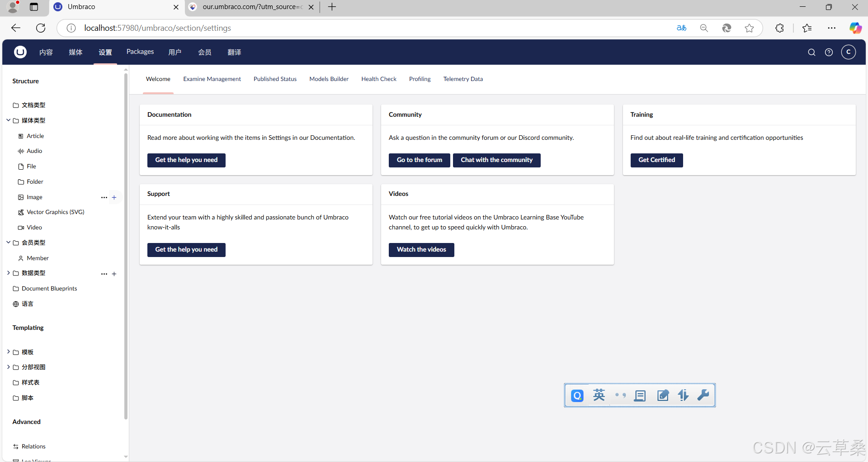Add page to favorites star icon
Screen dimensions: 868x462
point(749,28)
